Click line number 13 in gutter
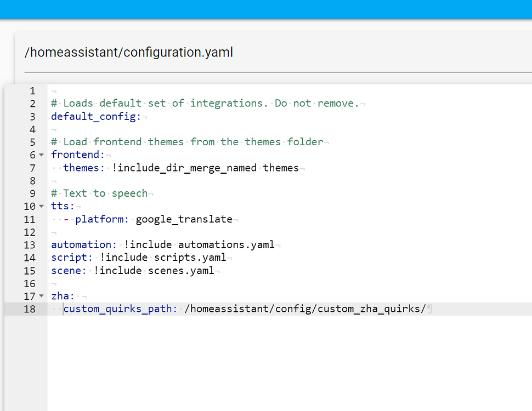 [x=30, y=245]
